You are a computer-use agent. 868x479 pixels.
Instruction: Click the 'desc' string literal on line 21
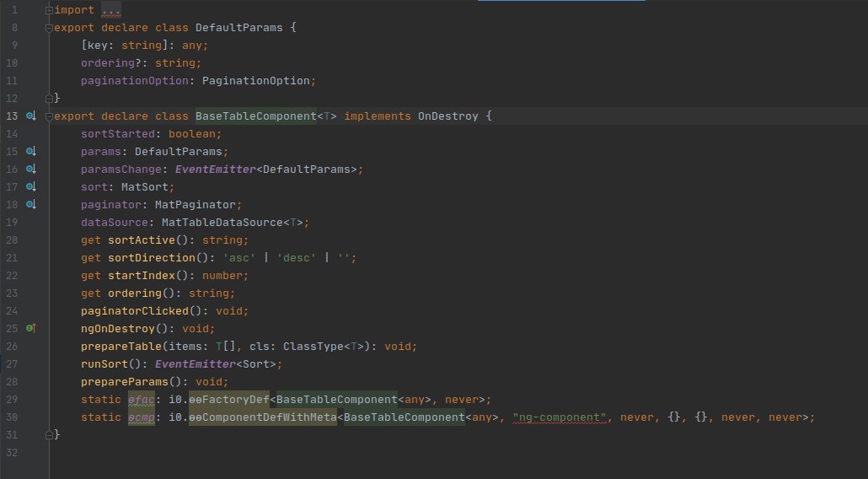297,258
